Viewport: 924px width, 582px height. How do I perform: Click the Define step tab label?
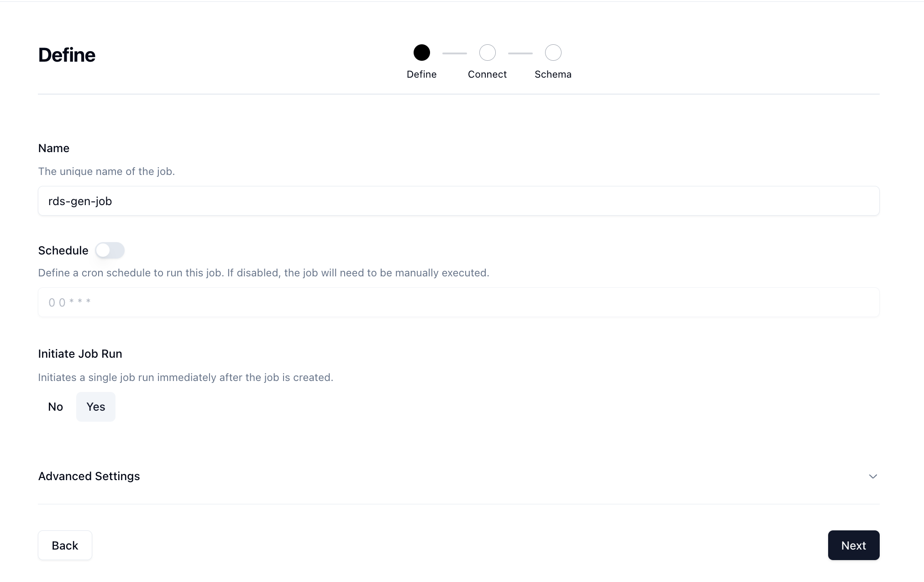(x=421, y=74)
